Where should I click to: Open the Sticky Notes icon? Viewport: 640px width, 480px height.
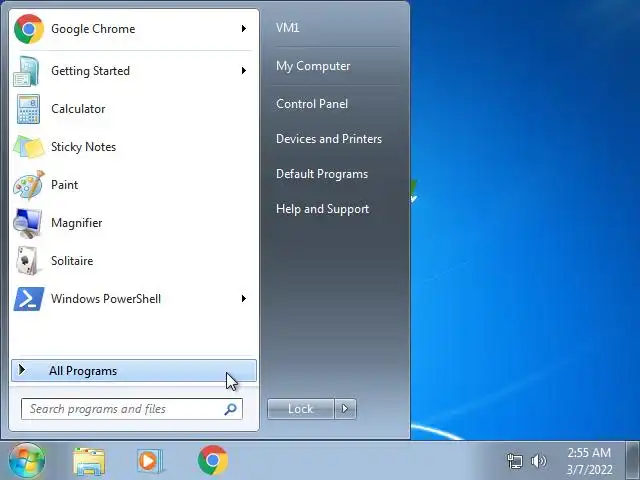29,147
